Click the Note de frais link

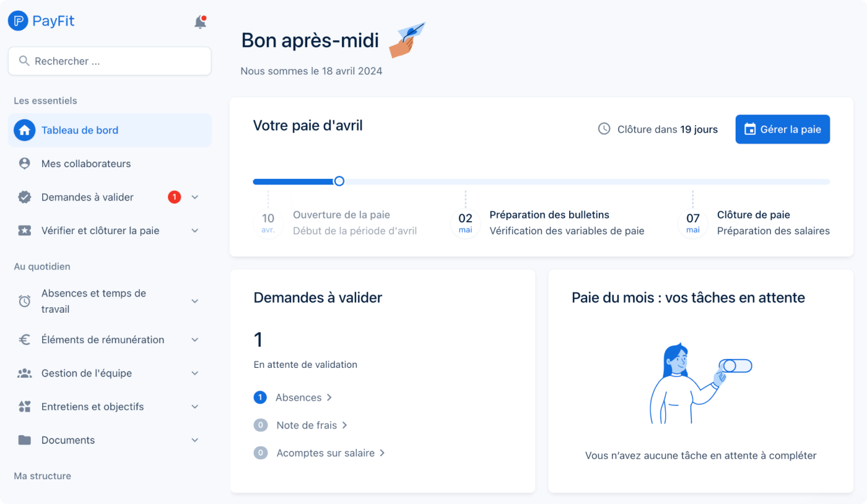pyautogui.click(x=306, y=425)
